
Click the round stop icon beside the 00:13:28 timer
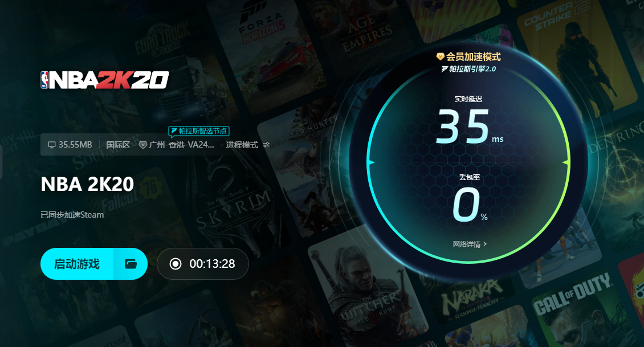[x=176, y=264]
